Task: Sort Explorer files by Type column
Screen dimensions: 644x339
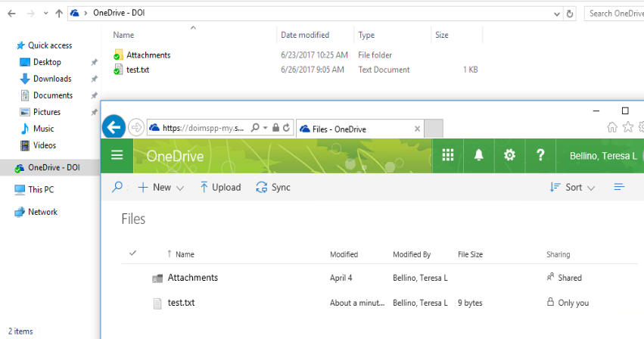Action: (366, 35)
